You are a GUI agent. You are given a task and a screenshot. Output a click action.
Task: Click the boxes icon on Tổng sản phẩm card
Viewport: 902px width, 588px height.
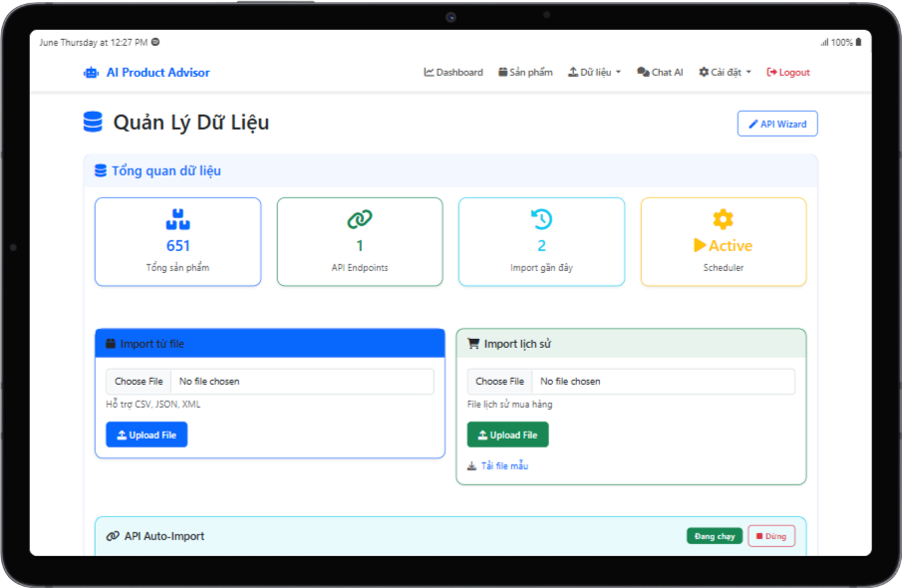coord(177,219)
